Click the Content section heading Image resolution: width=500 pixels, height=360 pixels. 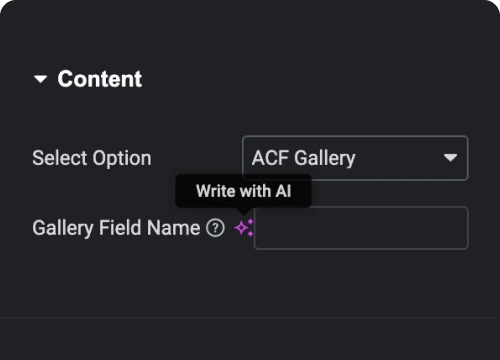click(x=100, y=79)
